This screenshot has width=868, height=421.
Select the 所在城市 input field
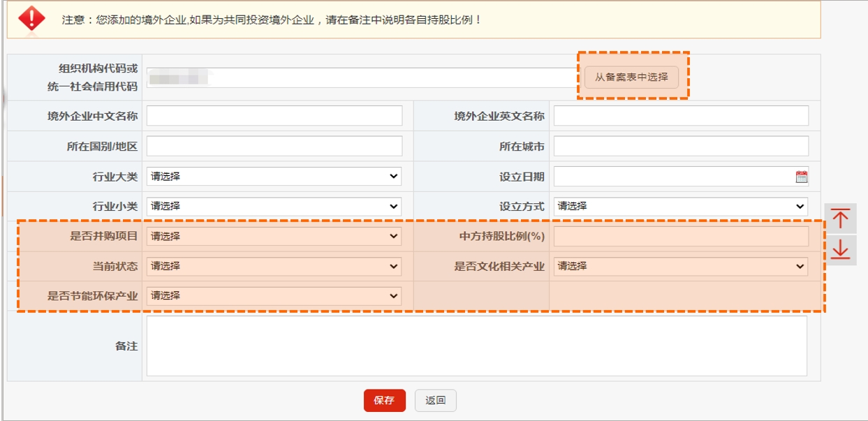pyautogui.click(x=681, y=146)
